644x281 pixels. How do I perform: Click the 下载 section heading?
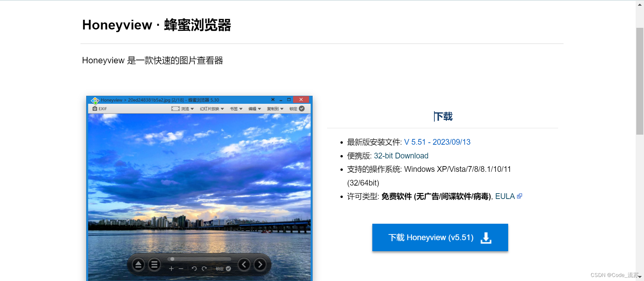(x=443, y=117)
